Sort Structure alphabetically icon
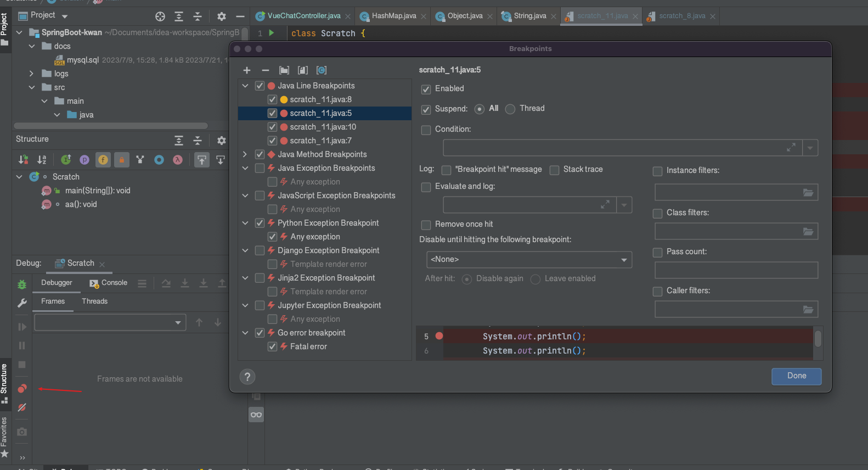868x470 pixels. (42, 160)
